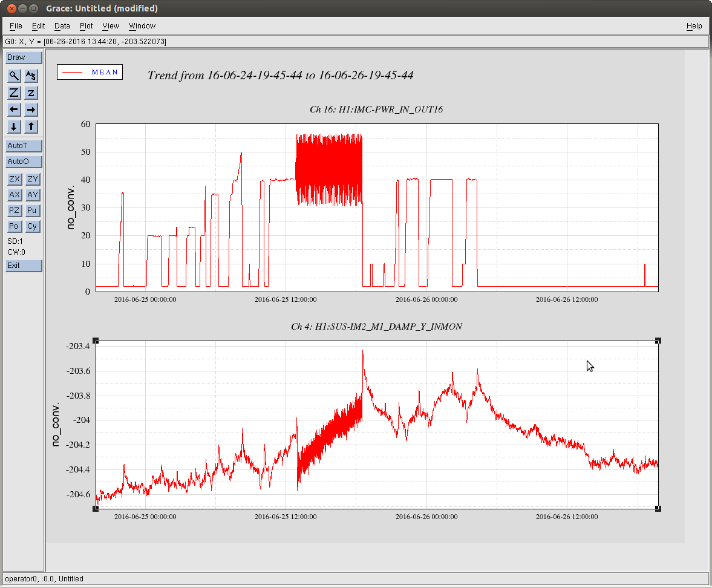Open the Window menu
712x588 pixels.
click(142, 26)
